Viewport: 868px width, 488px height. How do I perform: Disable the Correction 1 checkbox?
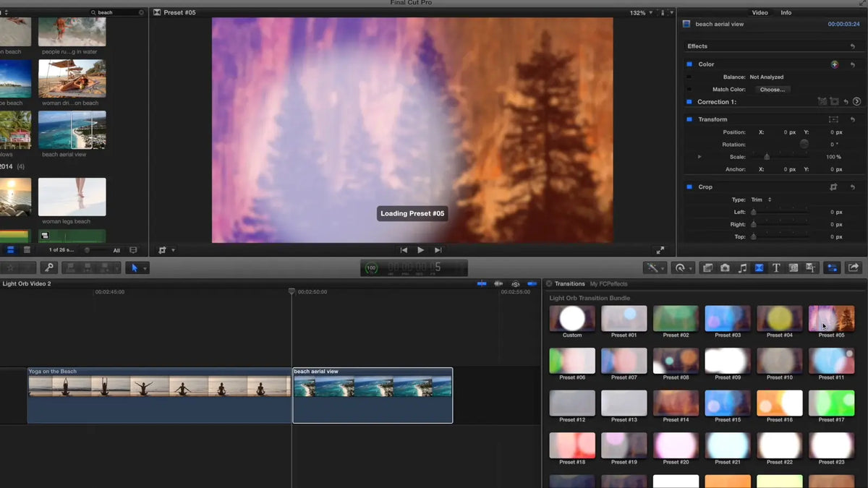pos(689,102)
